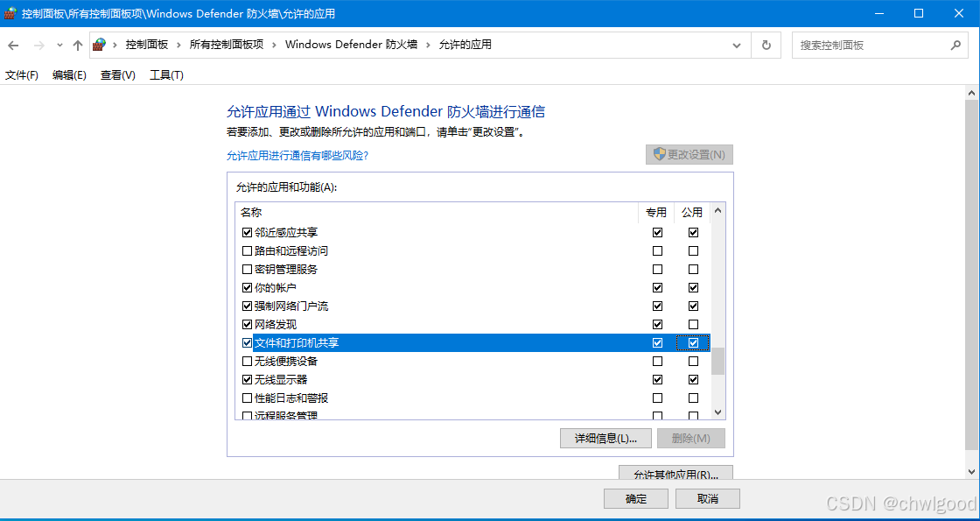Enable 专用 checkbox for 无线便携设备
The image size is (980, 521).
click(657, 362)
